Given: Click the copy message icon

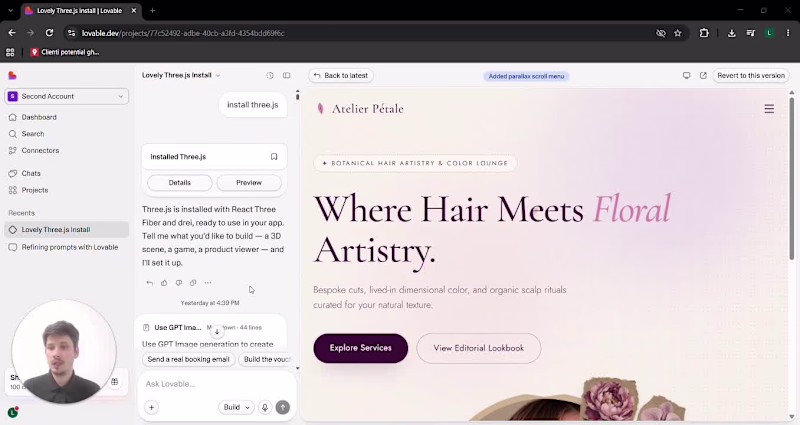Looking at the screenshot, I should point(193,283).
